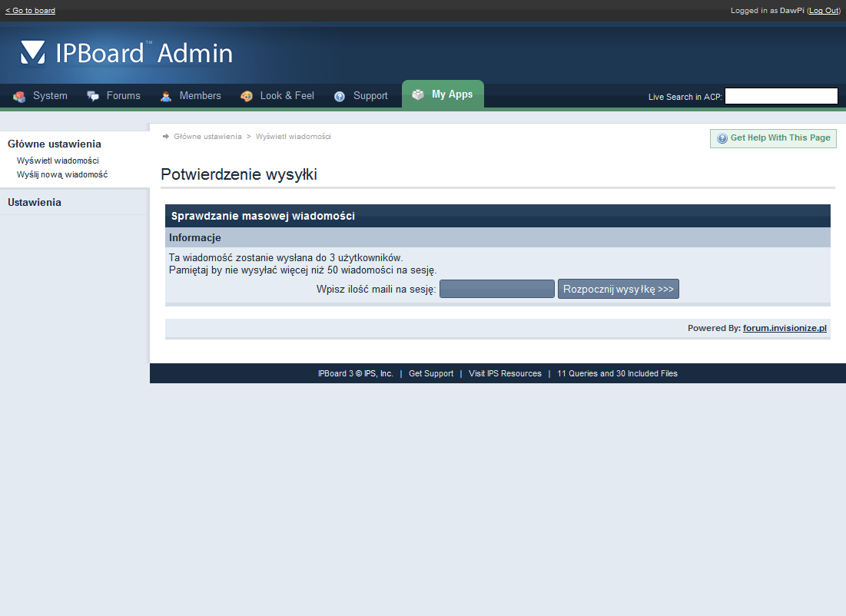Open the Members menu tab
The width and height of the screenshot is (846, 616).
191,96
